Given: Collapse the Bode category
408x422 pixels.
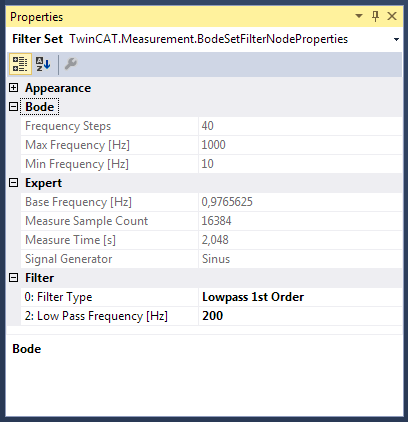Looking at the screenshot, I should pyautogui.click(x=13, y=107).
